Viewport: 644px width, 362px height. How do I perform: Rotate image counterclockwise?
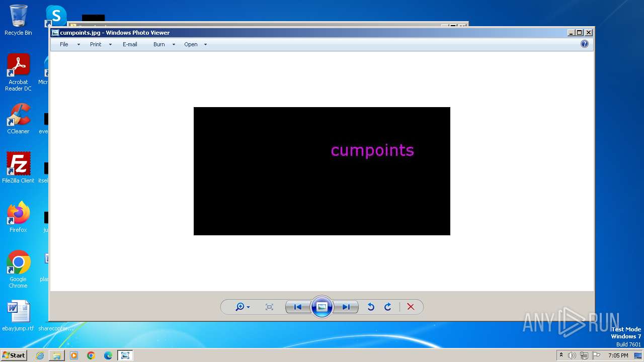coord(371,307)
